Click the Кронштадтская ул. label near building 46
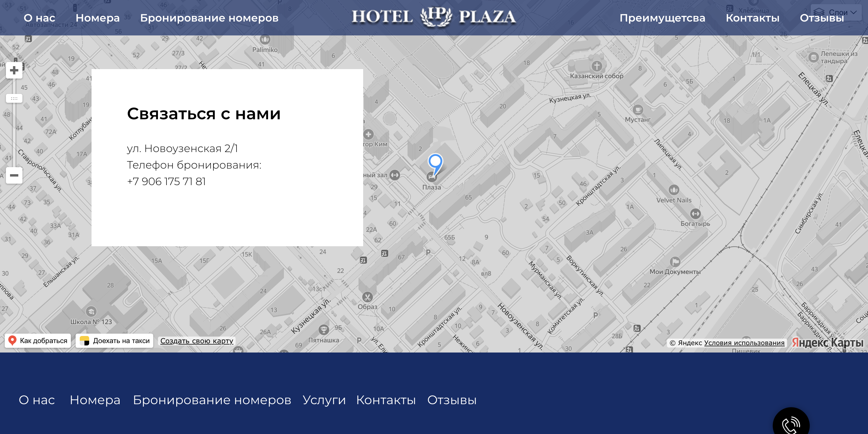The width and height of the screenshot is (868, 434). click(x=598, y=186)
